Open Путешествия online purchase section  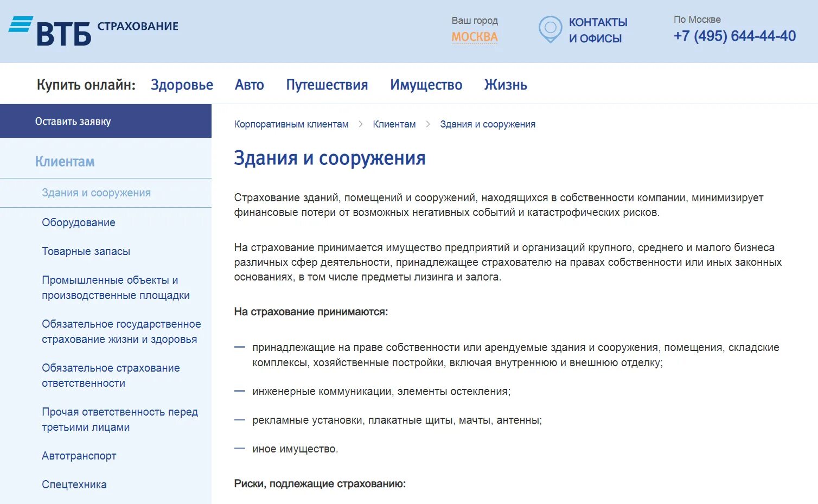[x=327, y=85]
